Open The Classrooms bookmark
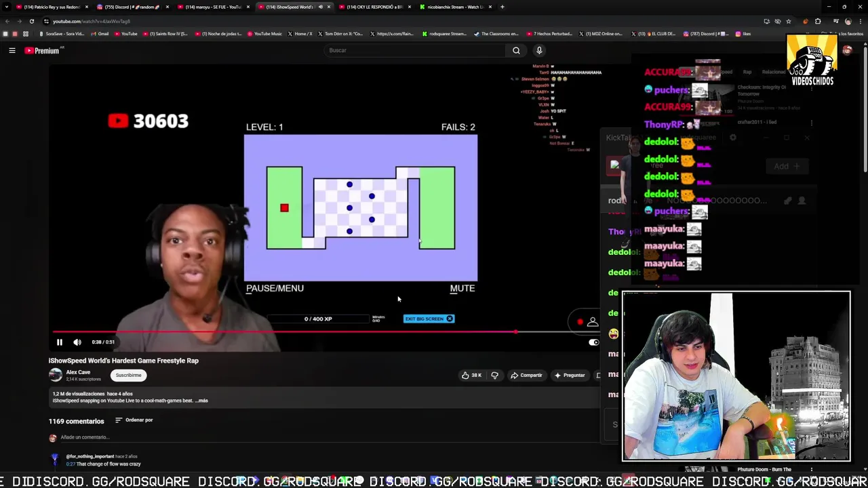This screenshot has width=868, height=488. click(x=496, y=34)
